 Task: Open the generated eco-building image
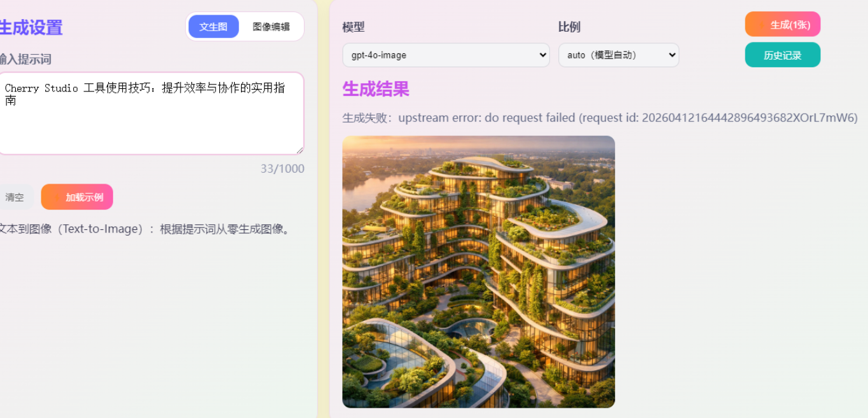478,272
